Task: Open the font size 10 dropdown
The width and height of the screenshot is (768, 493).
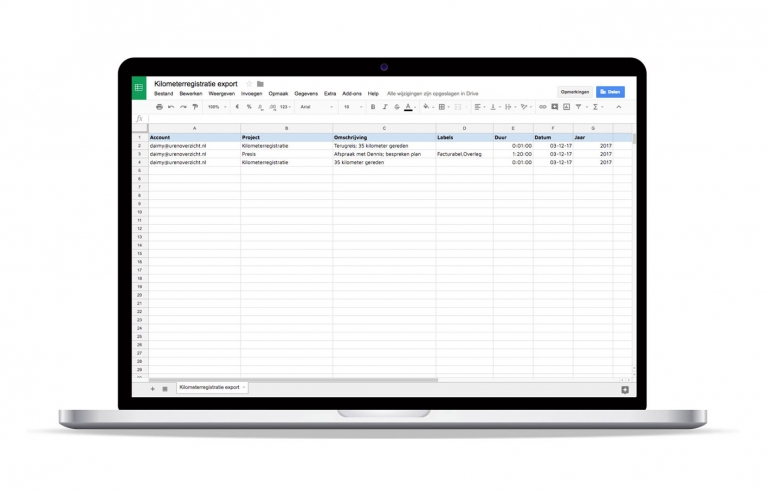Action: click(352, 107)
